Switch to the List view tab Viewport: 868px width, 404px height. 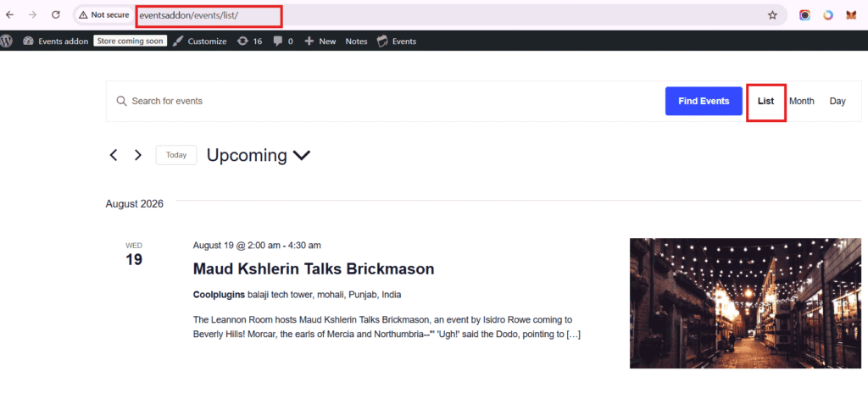(x=765, y=102)
